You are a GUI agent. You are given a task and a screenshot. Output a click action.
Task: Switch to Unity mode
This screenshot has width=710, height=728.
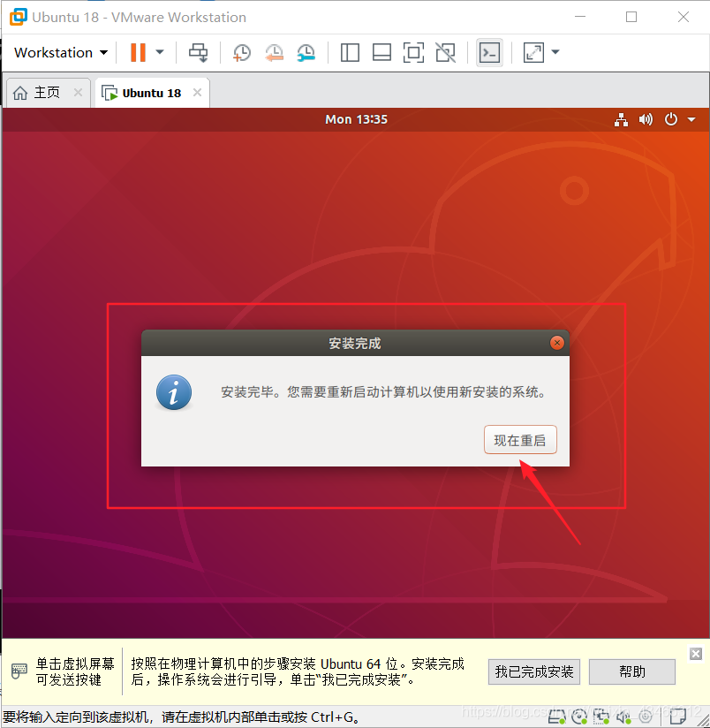[445, 52]
